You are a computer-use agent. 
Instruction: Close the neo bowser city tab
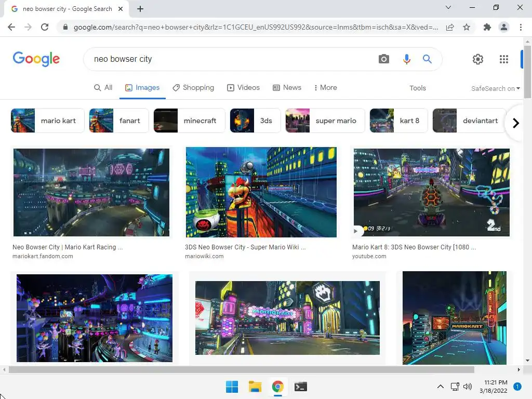pyautogui.click(x=120, y=9)
